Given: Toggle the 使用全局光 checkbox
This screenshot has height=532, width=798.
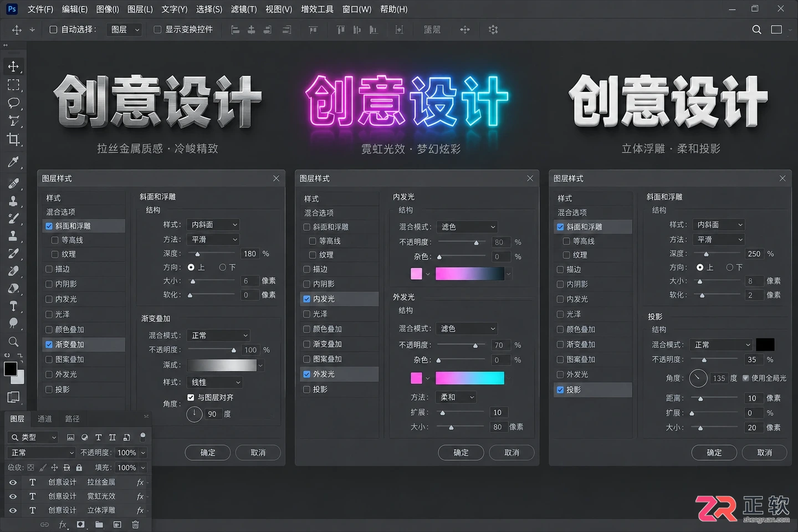Looking at the screenshot, I should 746,378.
